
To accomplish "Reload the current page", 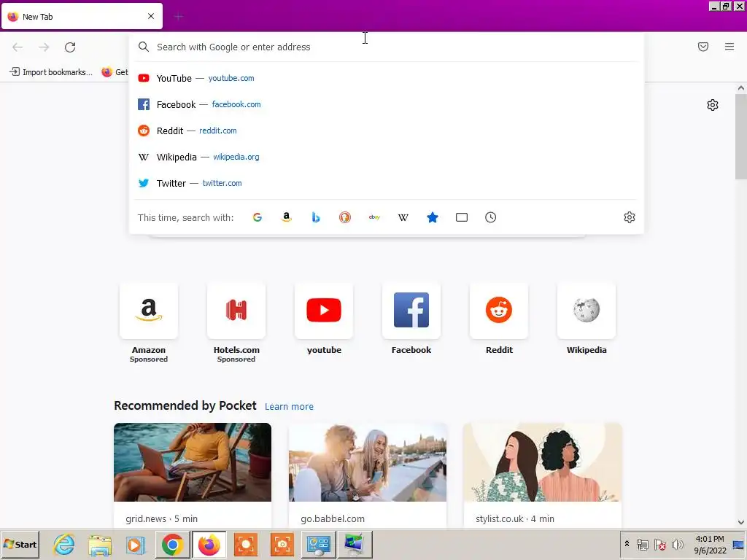I will tap(70, 47).
